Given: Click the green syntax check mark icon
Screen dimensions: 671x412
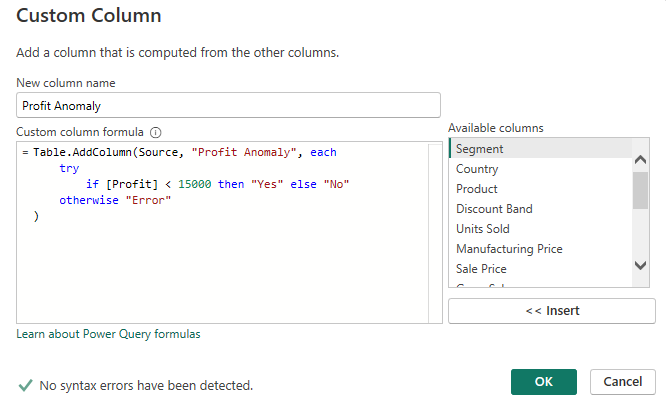Looking at the screenshot, I should [25, 385].
